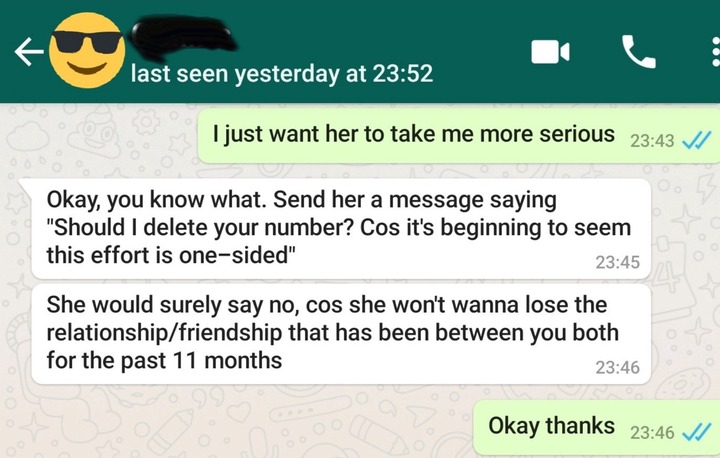Click the empty chat wallpaper below received messages

[230, 420]
